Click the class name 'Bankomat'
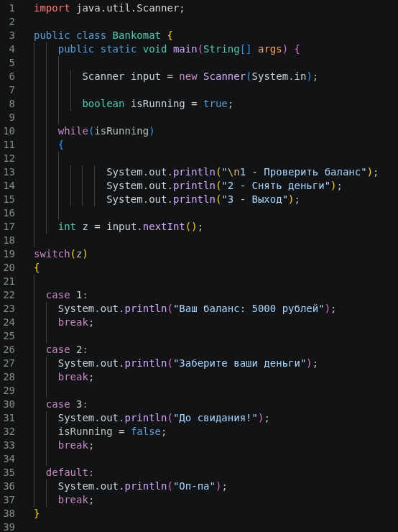Image resolution: width=398 pixels, height=532 pixels. point(136,35)
